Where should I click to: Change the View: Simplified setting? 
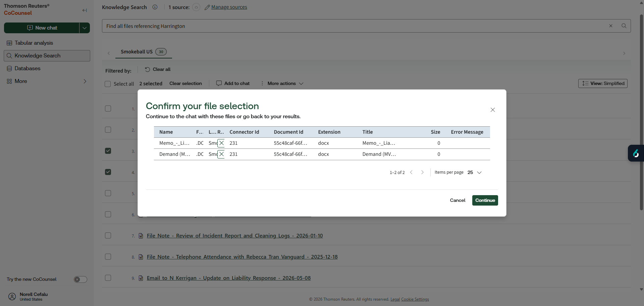coord(603,83)
